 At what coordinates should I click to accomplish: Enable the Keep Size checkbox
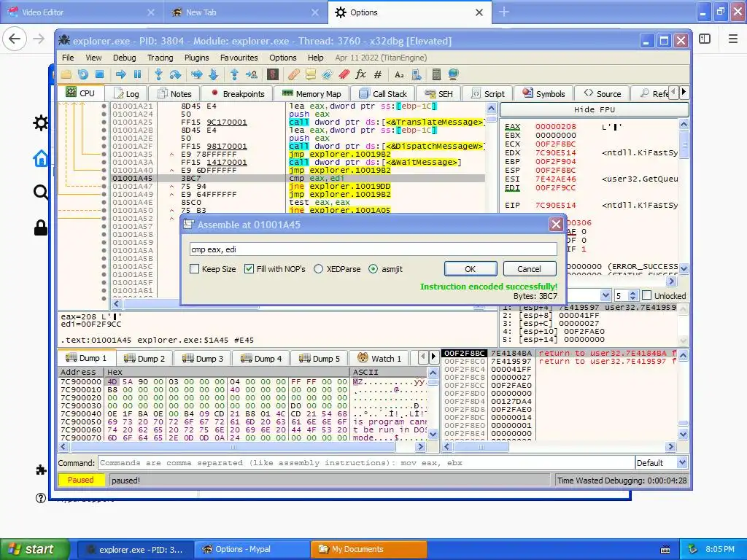194,269
